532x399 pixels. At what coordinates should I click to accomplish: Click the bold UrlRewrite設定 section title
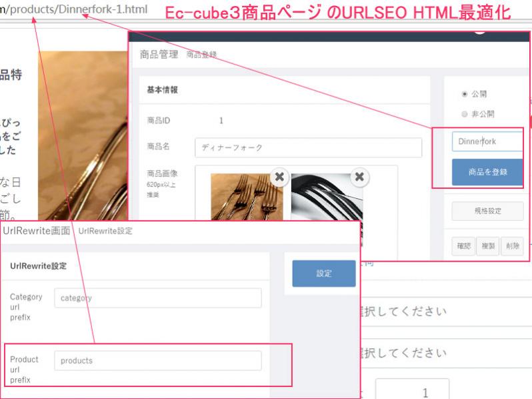[39, 266]
